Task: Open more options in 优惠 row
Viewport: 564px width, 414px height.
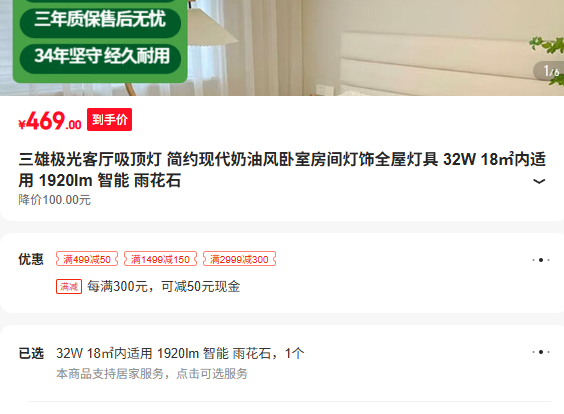Action: click(541, 260)
